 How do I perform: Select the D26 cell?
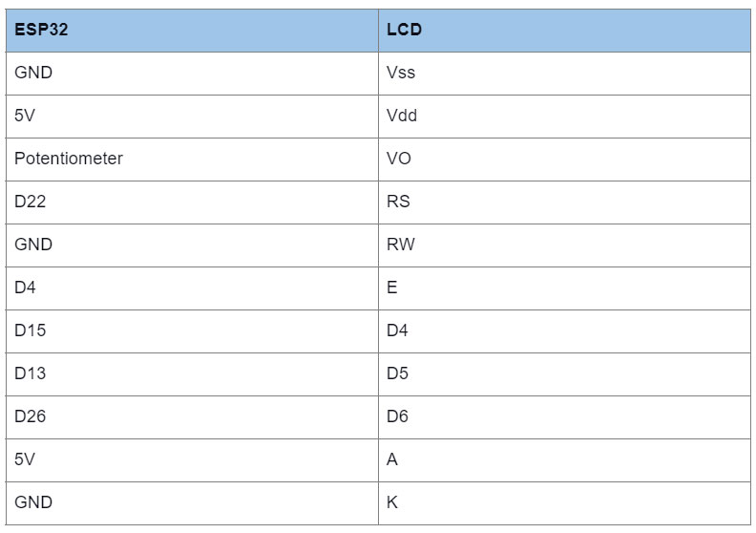click(x=192, y=416)
